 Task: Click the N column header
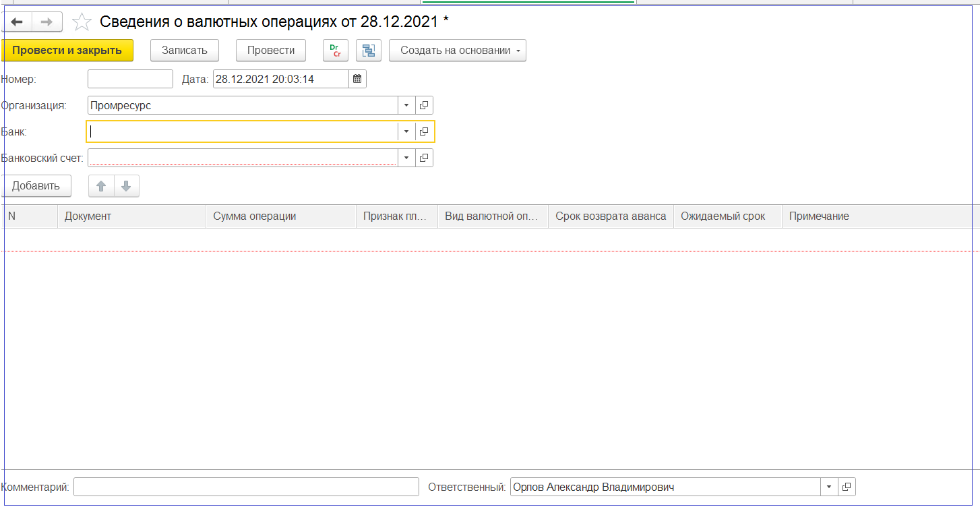click(x=30, y=216)
